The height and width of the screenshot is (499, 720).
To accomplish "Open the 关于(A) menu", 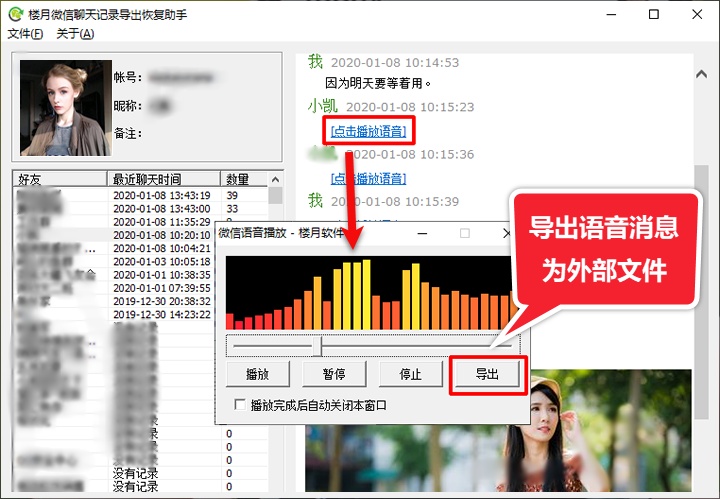I will pyautogui.click(x=75, y=34).
